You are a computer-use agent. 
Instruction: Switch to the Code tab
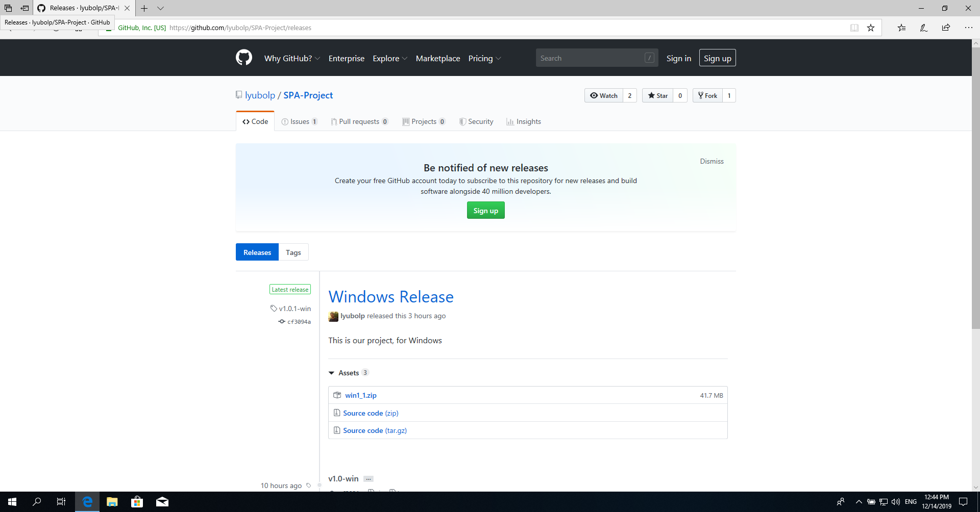click(255, 121)
